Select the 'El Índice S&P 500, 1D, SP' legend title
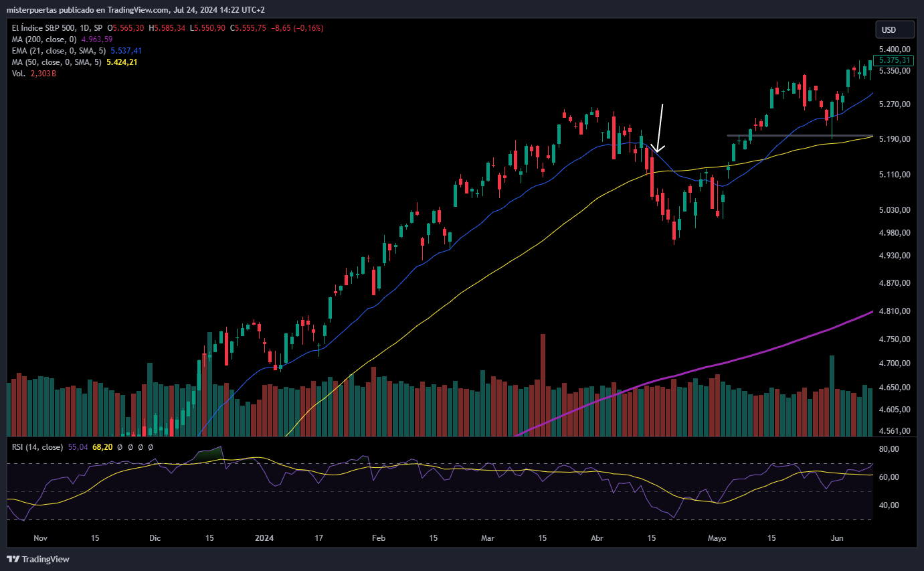Screen dimensions: 924x571 58,28
